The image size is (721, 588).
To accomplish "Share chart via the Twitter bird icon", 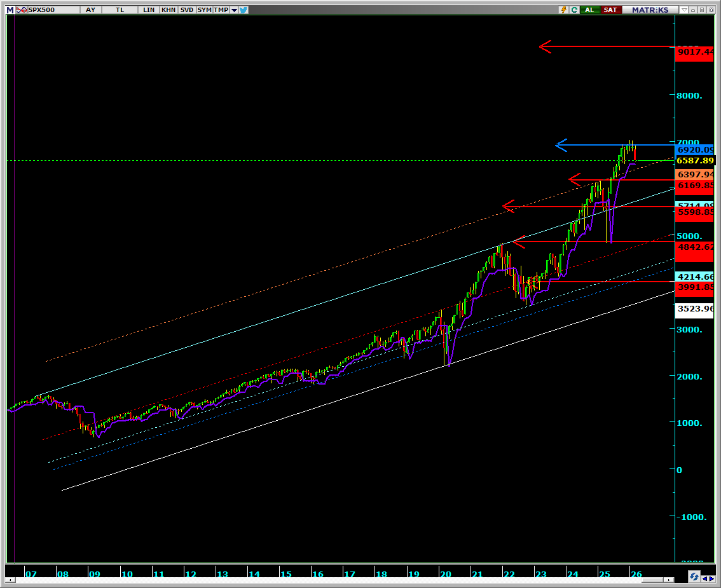I will (x=244, y=10).
